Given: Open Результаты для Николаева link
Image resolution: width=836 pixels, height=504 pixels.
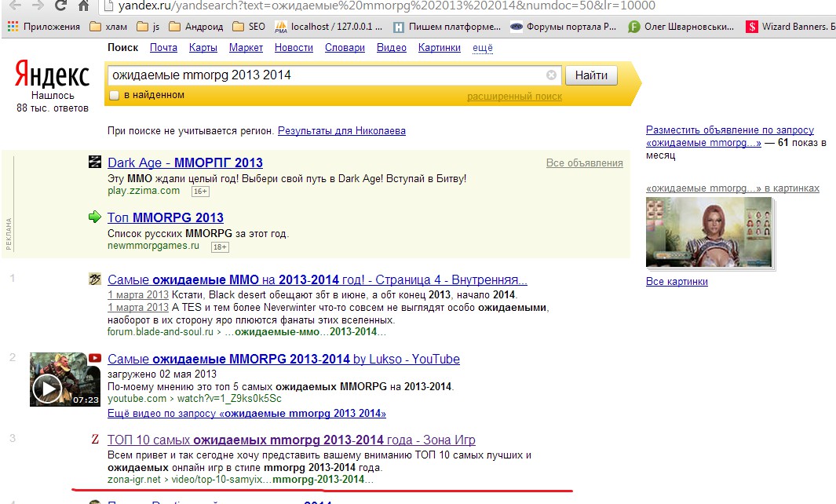Looking at the screenshot, I should (341, 130).
